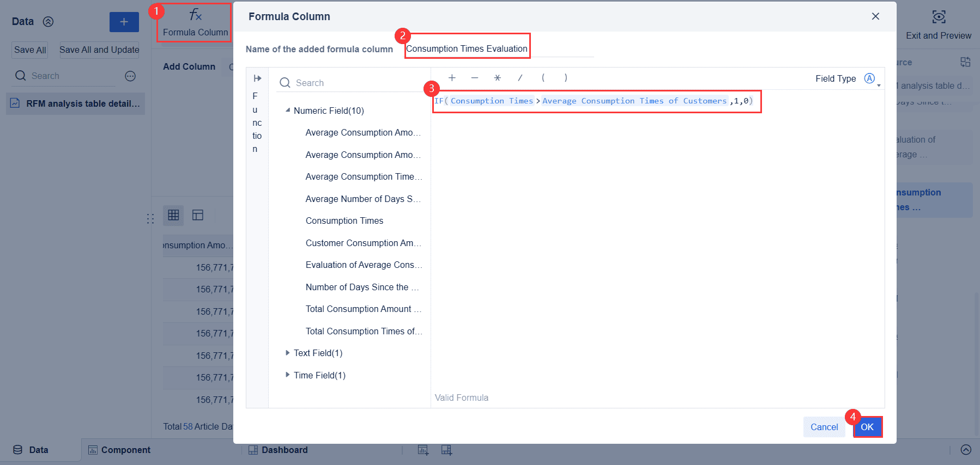Viewport: 980px width, 465px height.
Task: Close the Formula Column dialog
Action: pos(875,16)
